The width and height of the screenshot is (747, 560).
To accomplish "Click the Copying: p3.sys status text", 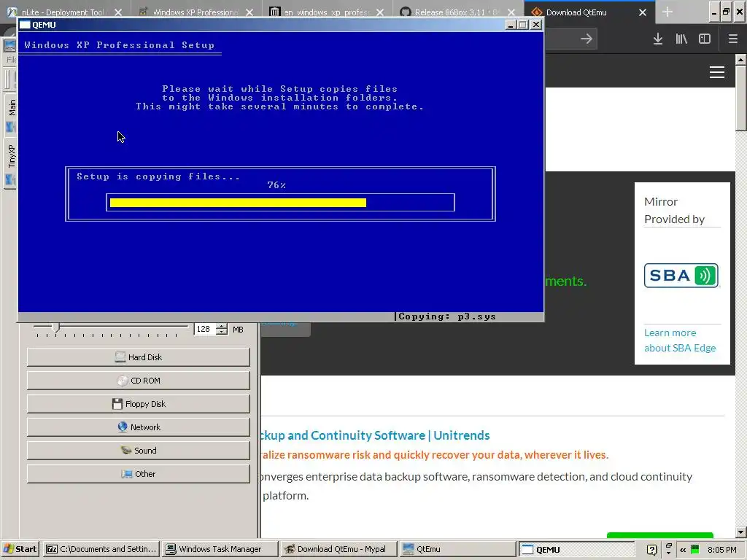I will pos(447,316).
